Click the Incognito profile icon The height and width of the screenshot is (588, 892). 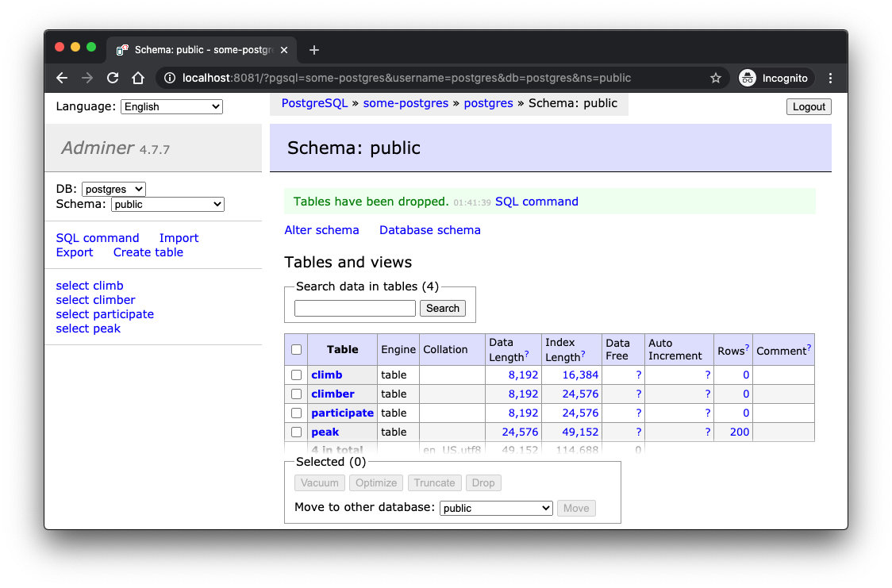(748, 78)
